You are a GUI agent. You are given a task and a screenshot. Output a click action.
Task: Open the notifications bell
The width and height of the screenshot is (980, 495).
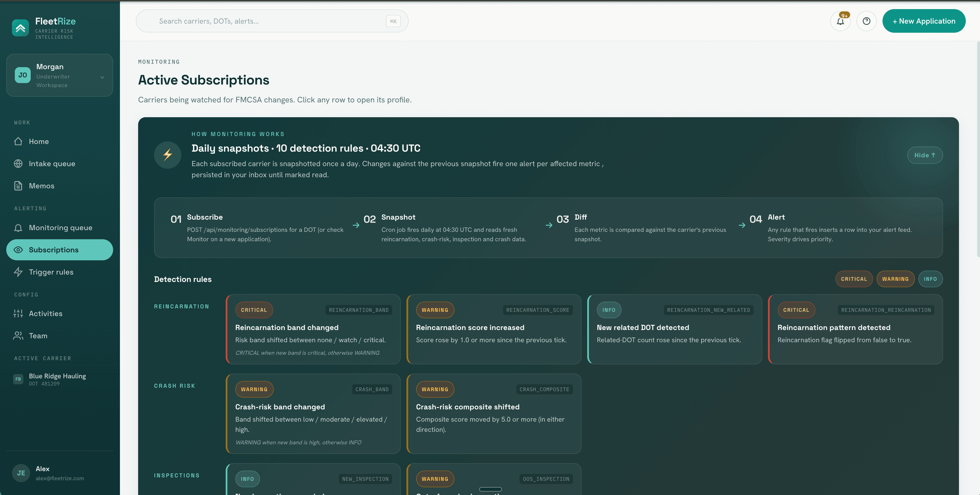click(840, 21)
